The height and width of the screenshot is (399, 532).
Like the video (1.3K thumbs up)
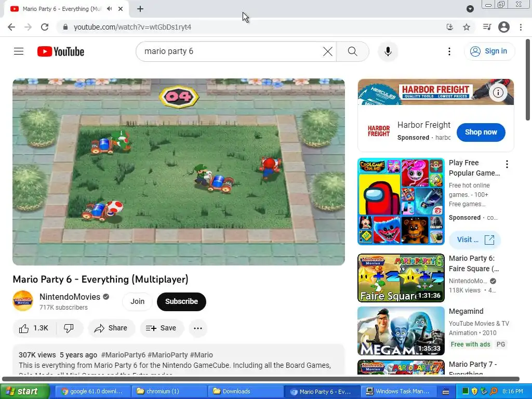coord(34,328)
